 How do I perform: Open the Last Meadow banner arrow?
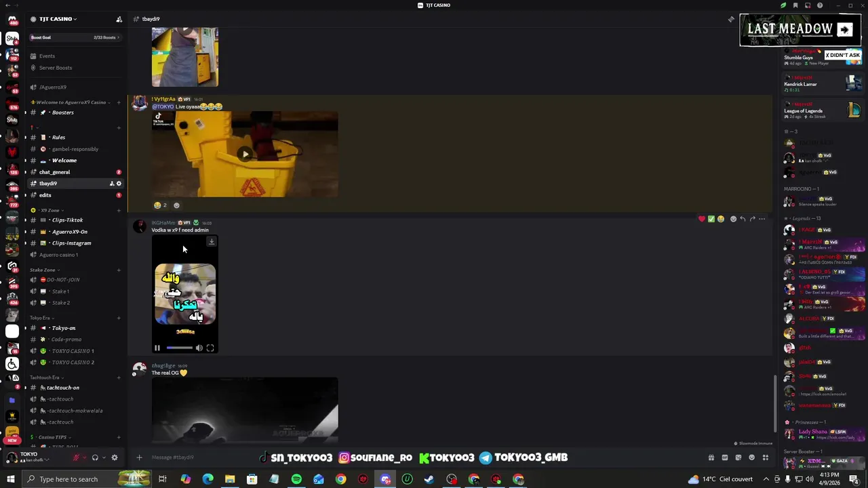(844, 29)
